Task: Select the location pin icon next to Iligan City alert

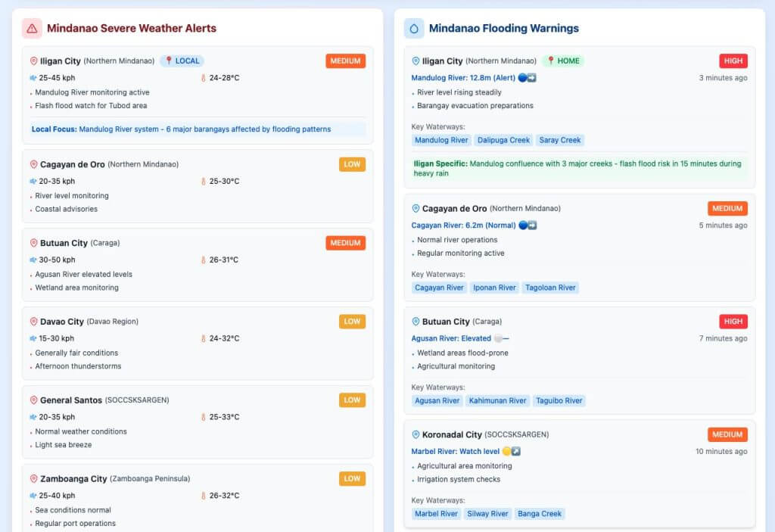Action: click(32, 61)
